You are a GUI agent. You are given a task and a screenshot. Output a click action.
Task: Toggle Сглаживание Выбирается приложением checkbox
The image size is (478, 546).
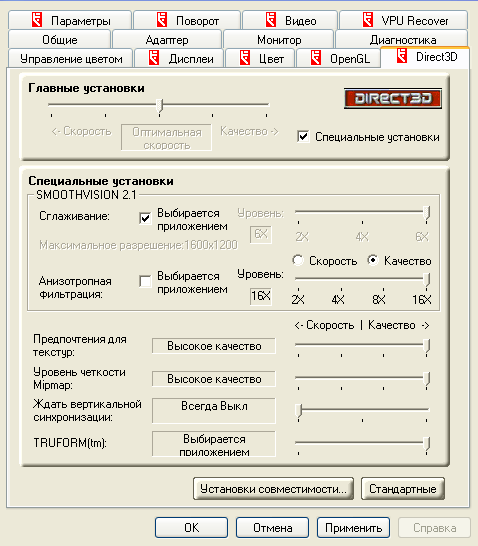[145, 218]
